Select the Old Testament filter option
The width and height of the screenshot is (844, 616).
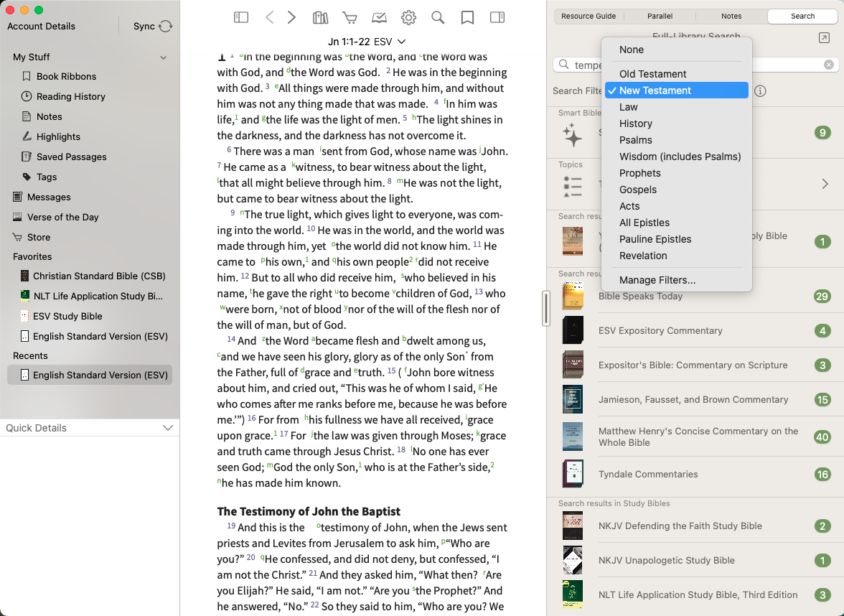click(x=652, y=74)
